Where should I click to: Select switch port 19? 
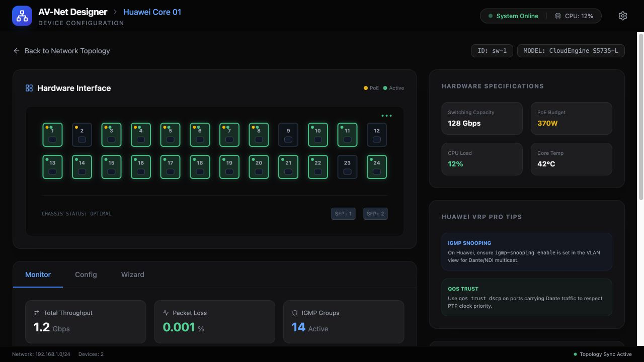coord(229,167)
